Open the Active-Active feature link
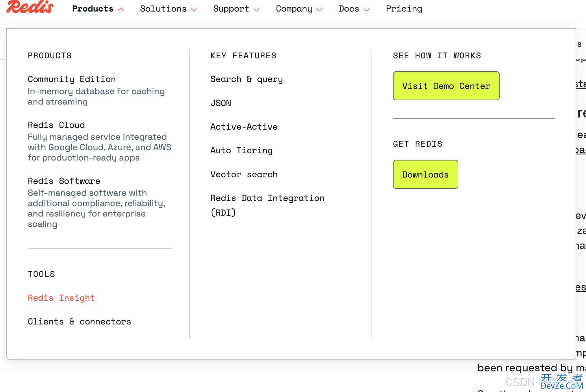The width and height of the screenshot is (586, 392). (244, 127)
